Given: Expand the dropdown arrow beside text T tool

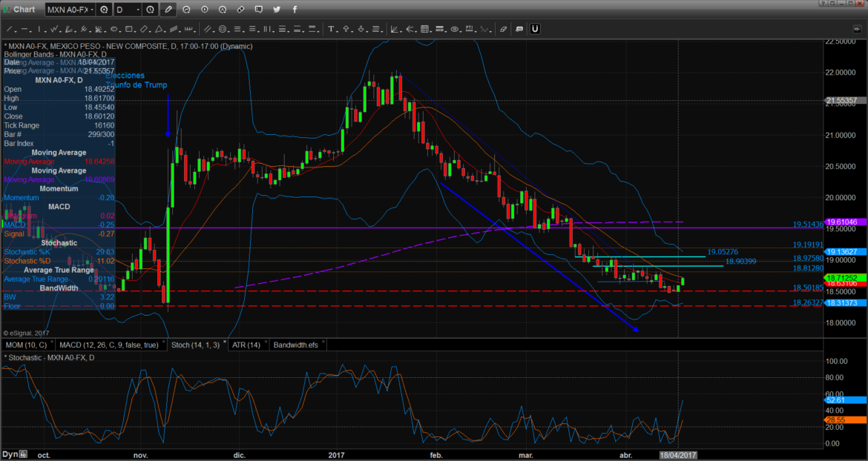Looking at the screenshot, I should tap(337, 31).
